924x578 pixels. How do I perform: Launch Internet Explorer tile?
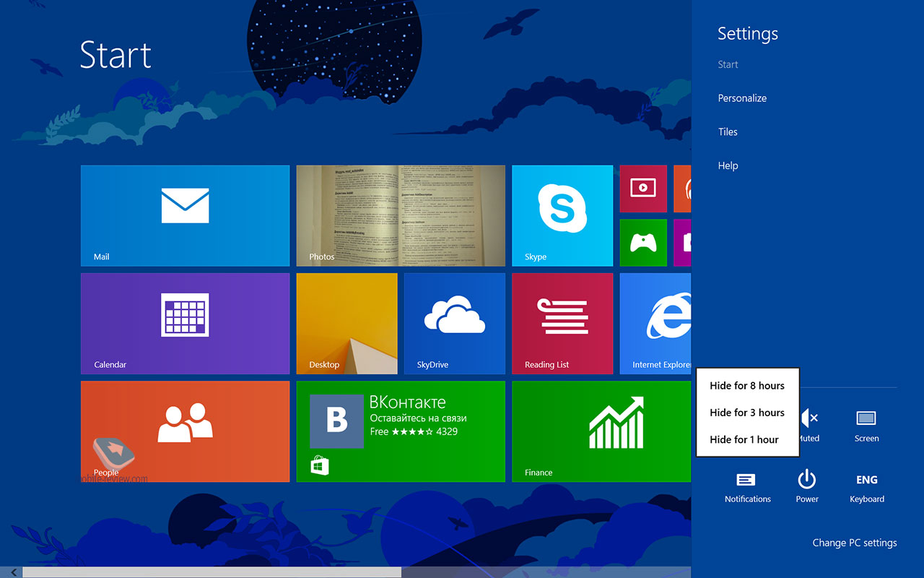coord(655,324)
